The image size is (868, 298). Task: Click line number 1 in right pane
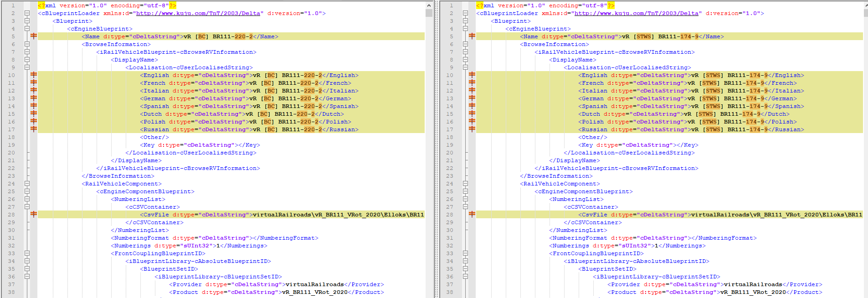coord(452,5)
